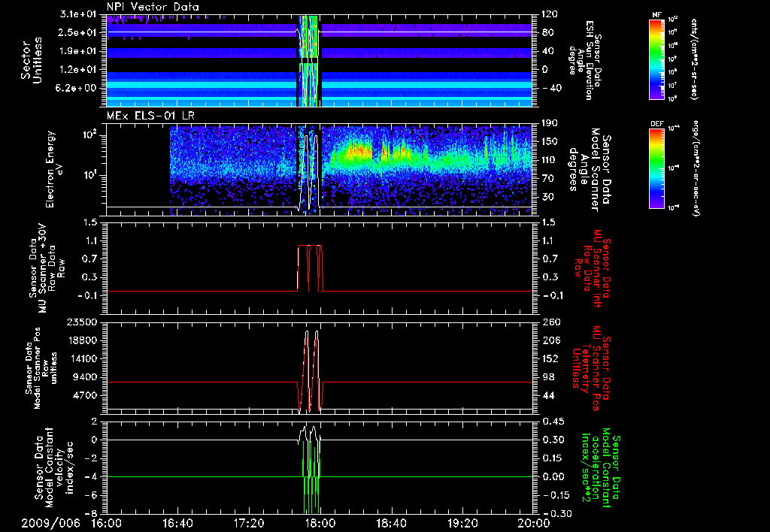Click the 9400 scanner position tick value
The height and width of the screenshot is (532, 770).
86,377
